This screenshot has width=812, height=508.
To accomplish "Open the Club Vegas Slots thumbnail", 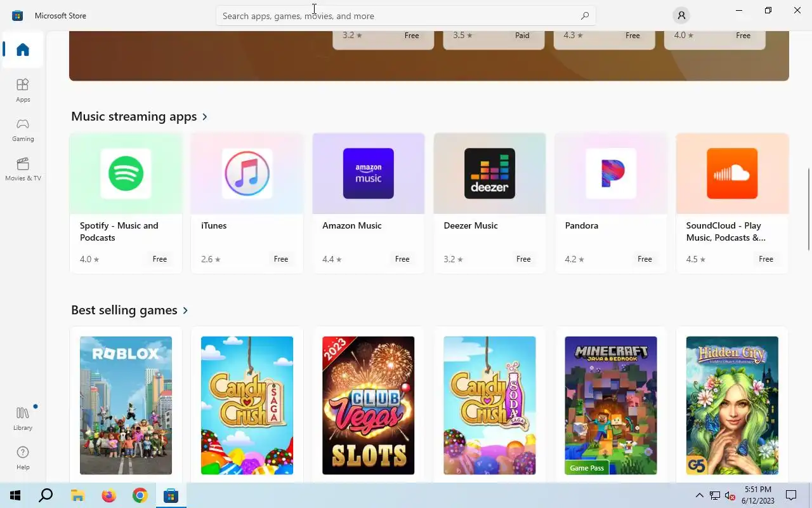I will click(368, 405).
